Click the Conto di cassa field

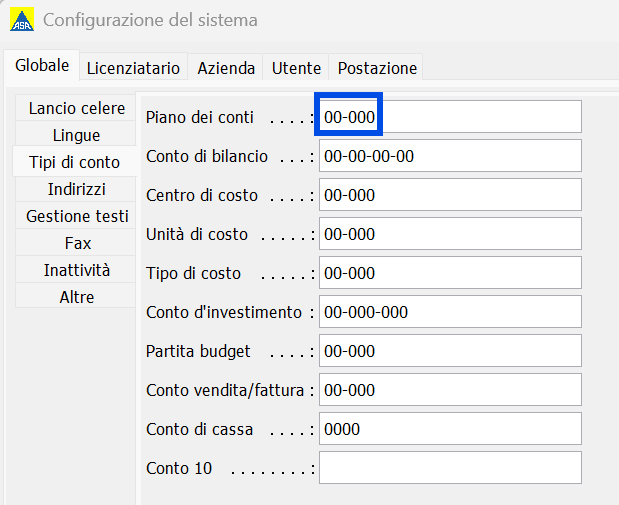pos(450,429)
